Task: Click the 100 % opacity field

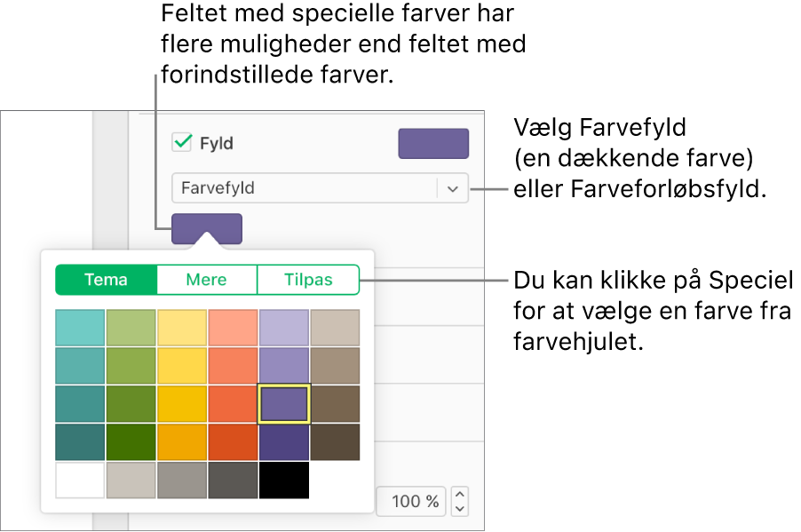Action: click(x=411, y=502)
